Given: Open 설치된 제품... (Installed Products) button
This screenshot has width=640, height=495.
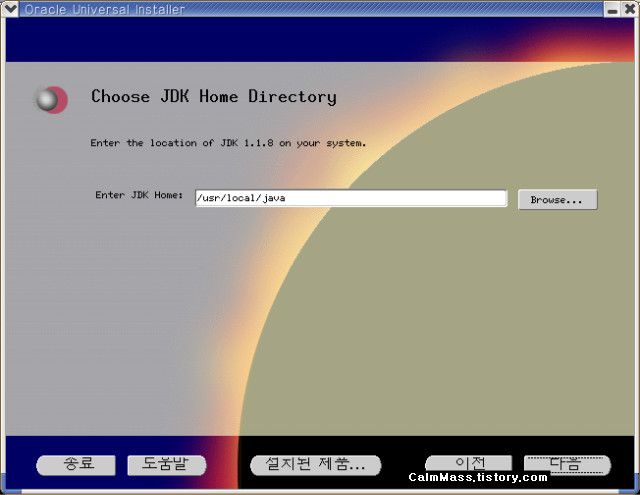Looking at the screenshot, I should point(315,465).
